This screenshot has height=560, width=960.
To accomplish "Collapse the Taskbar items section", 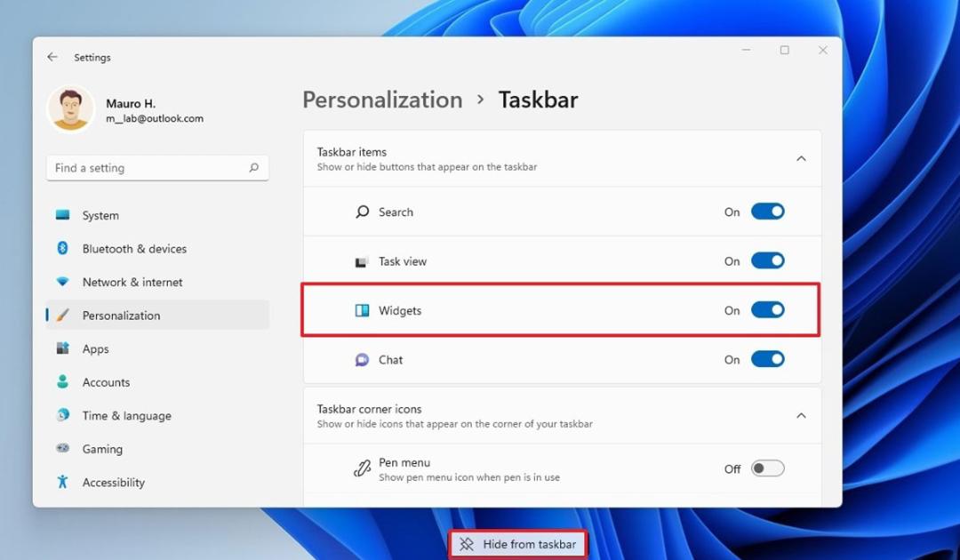I will [801, 158].
